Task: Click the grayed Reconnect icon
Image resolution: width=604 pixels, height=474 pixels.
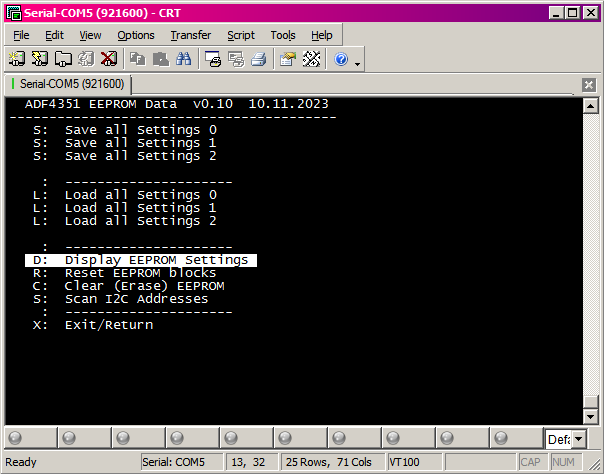Action: pos(86,59)
